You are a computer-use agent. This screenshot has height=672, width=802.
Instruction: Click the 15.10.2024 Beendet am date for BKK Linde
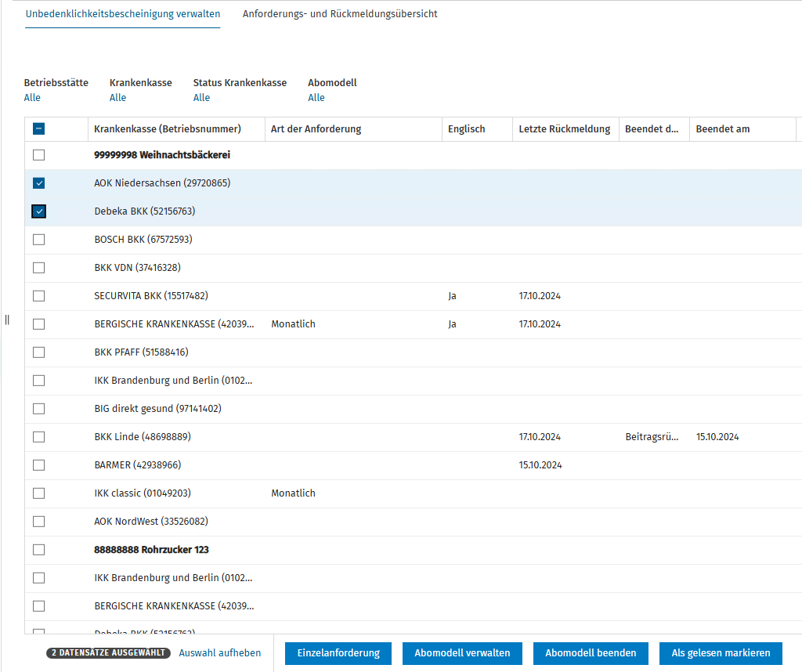(x=717, y=437)
